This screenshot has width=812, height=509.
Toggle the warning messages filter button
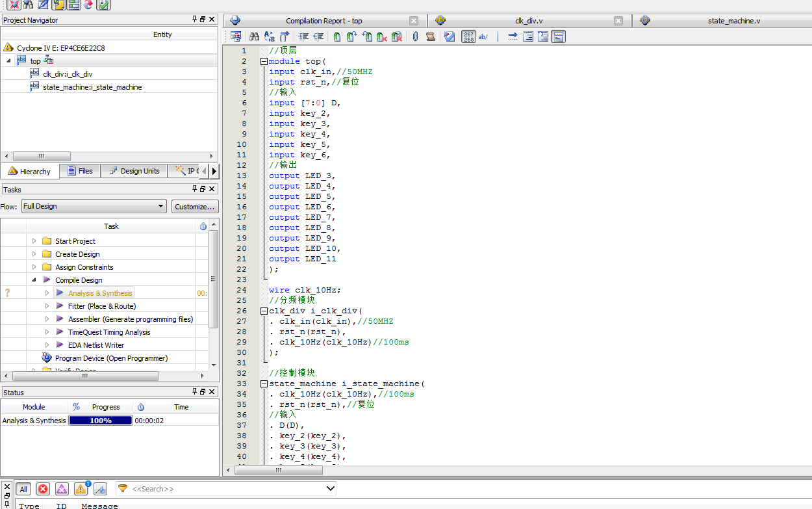(x=81, y=489)
